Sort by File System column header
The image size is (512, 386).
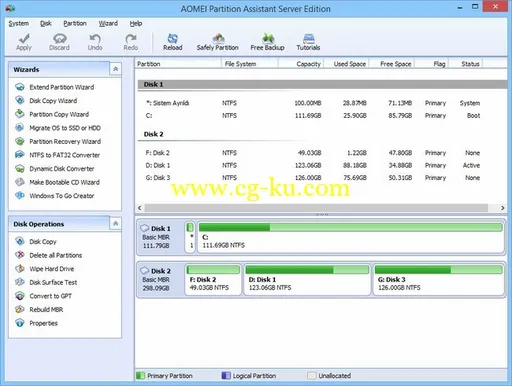click(x=250, y=64)
